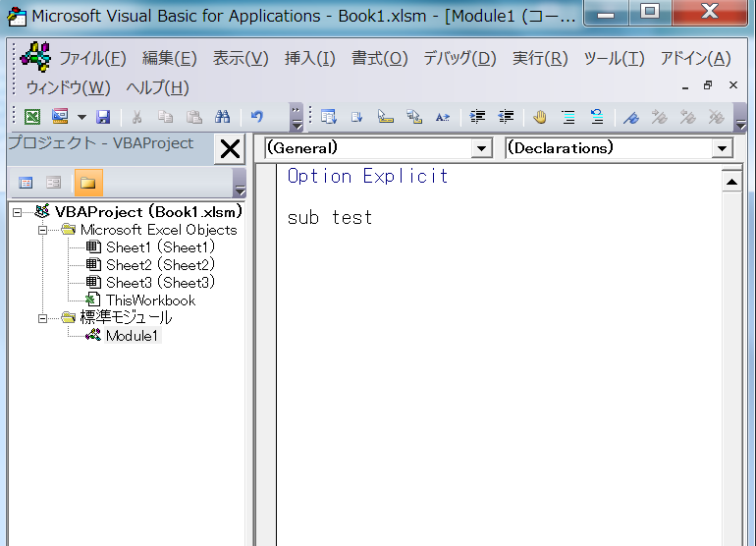Open the ウィンドウ(W) menu
Image resolution: width=756 pixels, height=546 pixels.
(68, 87)
